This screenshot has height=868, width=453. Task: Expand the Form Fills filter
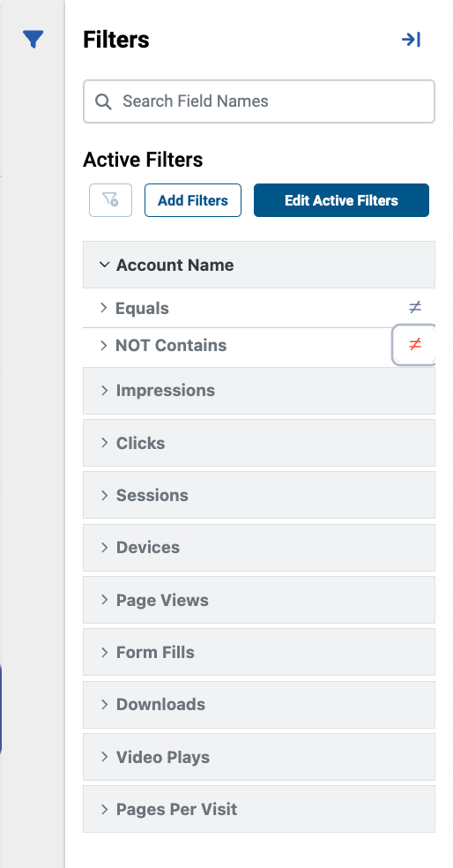259,652
